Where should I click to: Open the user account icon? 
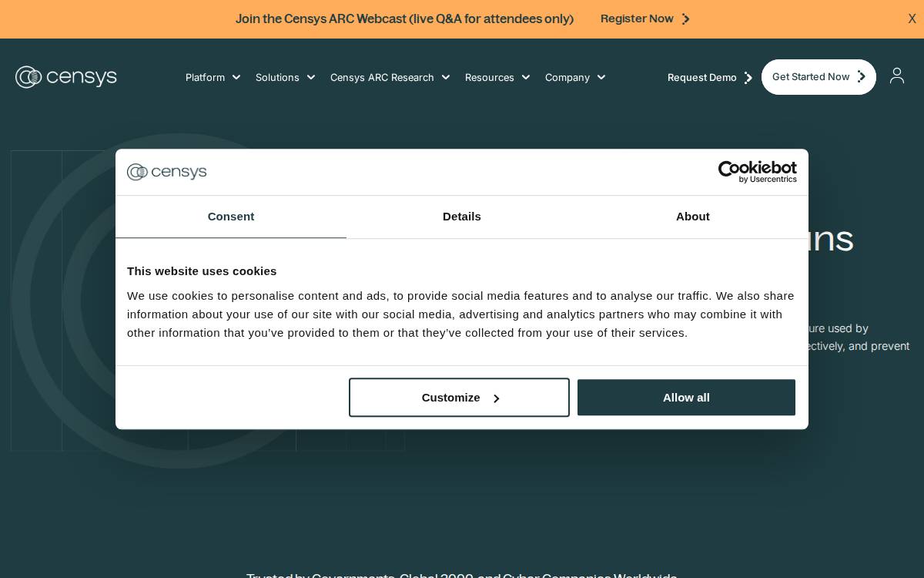point(897,76)
